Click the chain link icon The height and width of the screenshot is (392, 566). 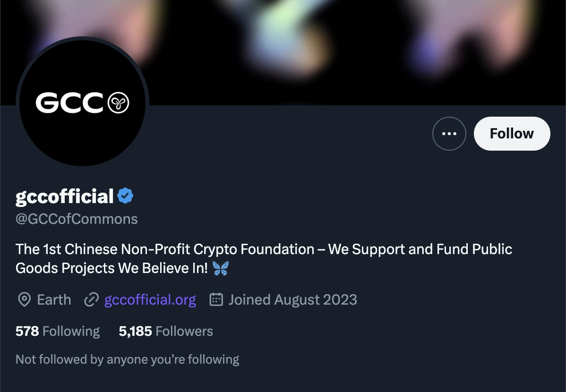tap(91, 300)
